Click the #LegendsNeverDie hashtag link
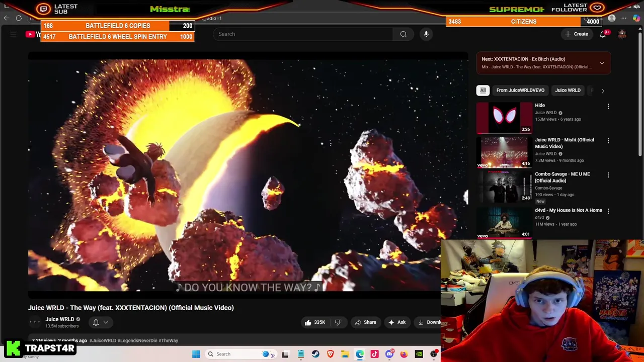644x362 pixels. (x=137, y=340)
